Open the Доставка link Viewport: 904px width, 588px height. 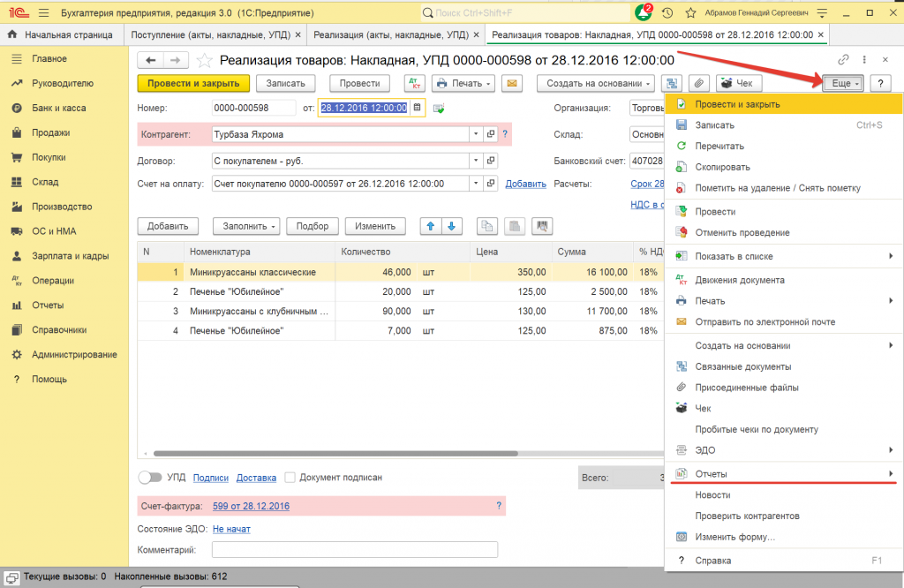pos(256,478)
